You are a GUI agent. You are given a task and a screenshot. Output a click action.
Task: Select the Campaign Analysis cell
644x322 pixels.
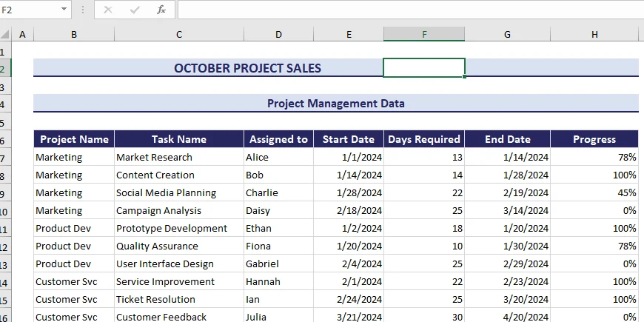[179, 210]
